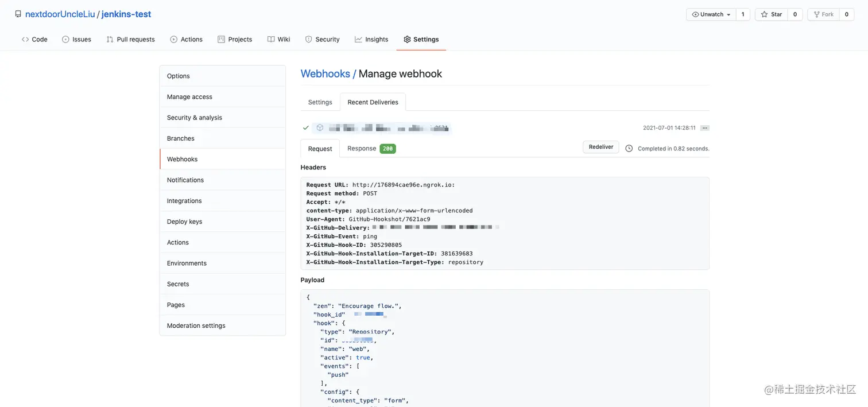
Task: Click the "zen": "Encourage flow." payload line
Action: tap(357, 306)
